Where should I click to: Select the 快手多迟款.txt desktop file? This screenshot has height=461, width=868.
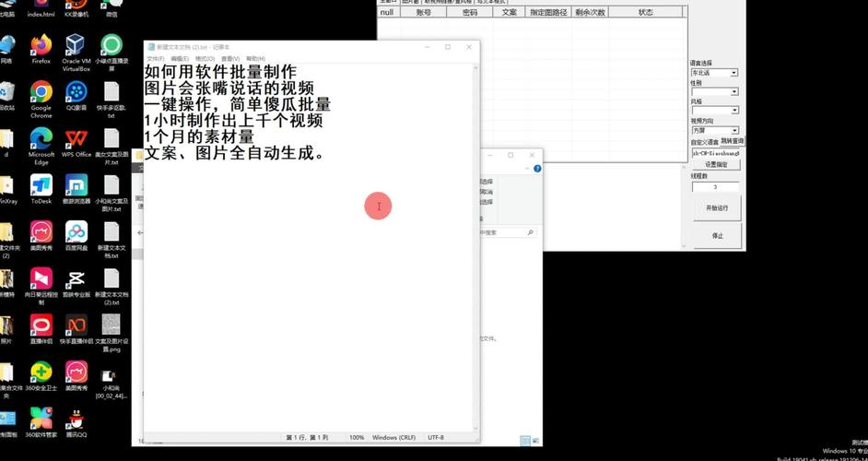111,92
